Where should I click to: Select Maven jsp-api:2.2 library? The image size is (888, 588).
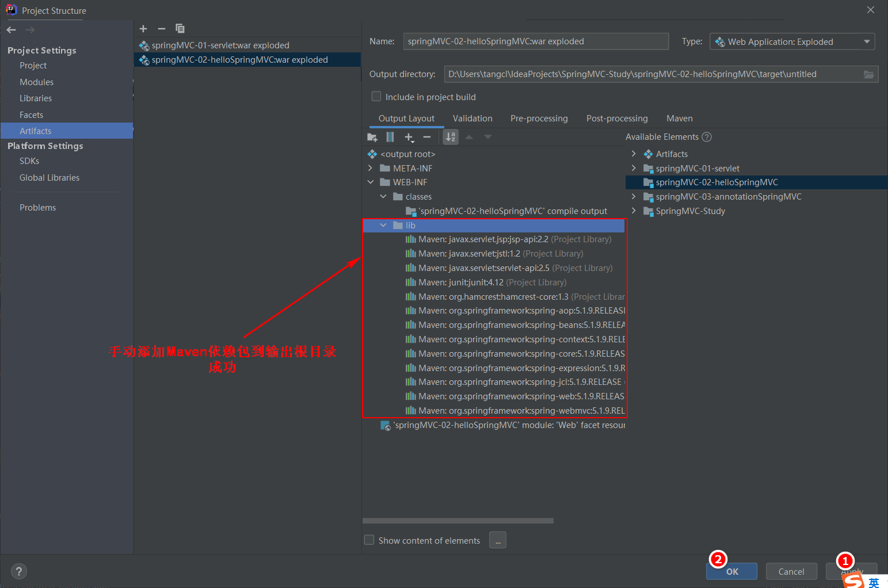pos(509,239)
